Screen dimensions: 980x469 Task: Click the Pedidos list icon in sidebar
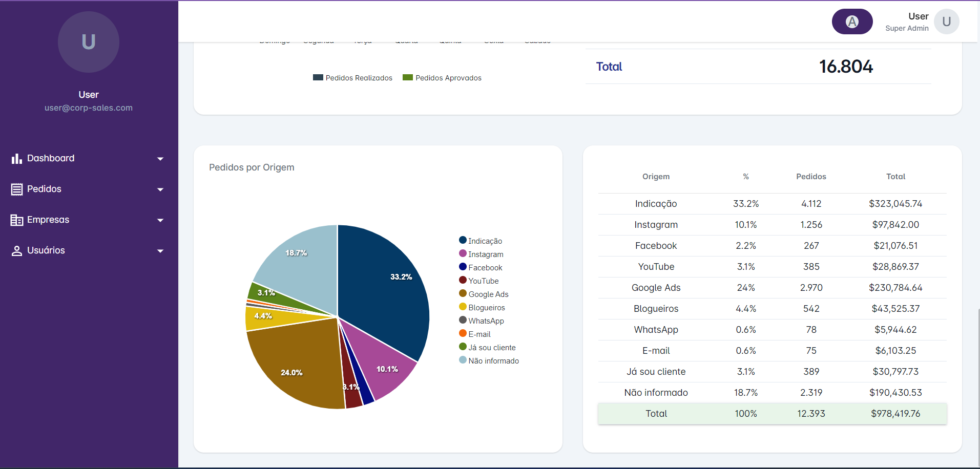click(17, 189)
